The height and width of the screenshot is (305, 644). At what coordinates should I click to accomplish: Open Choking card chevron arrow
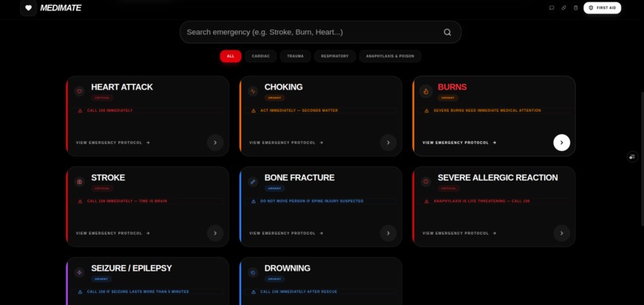pos(388,142)
